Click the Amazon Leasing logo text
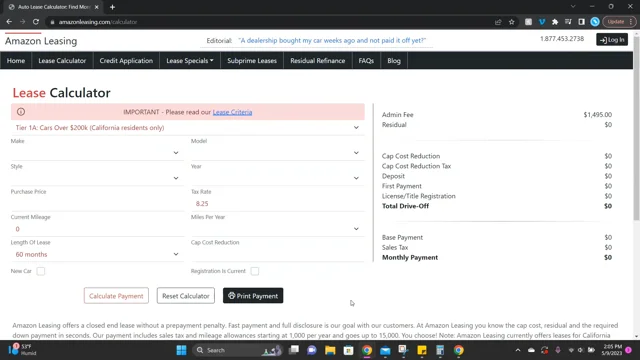This screenshot has width=640, height=360. point(41,41)
